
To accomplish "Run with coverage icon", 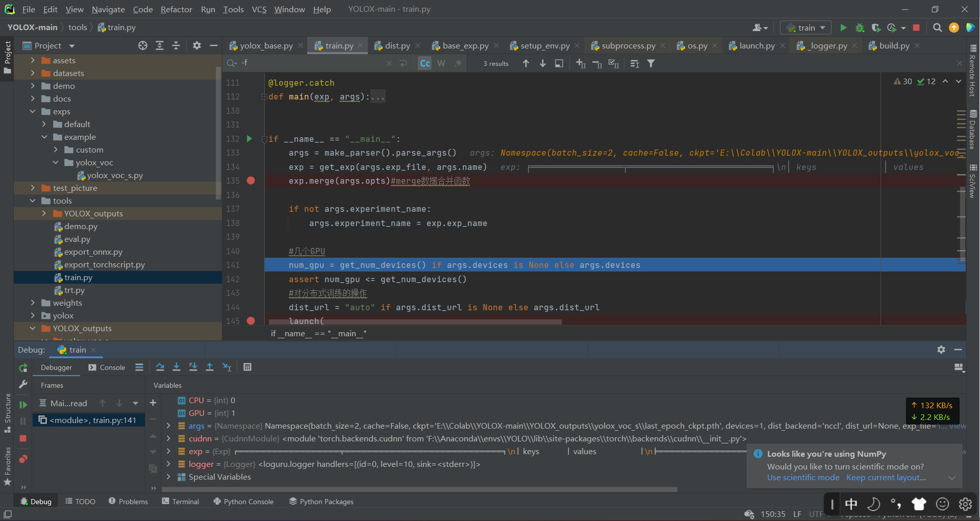I will 876,28.
